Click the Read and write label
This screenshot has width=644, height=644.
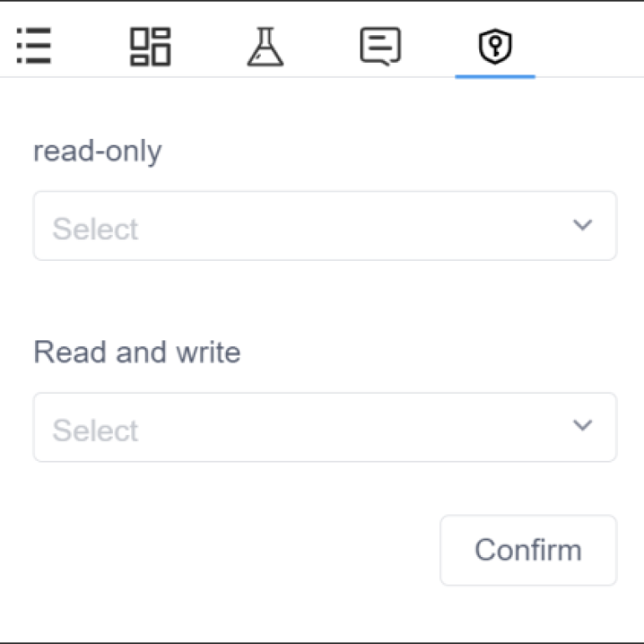pyautogui.click(x=137, y=352)
